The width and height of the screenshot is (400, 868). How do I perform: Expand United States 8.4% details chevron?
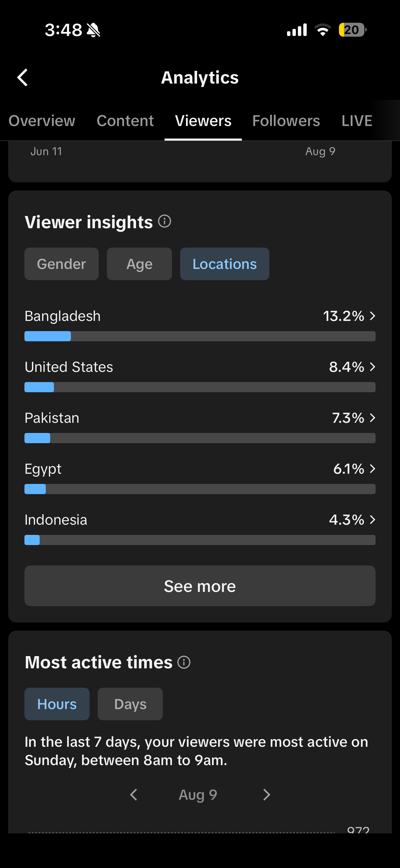tap(373, 367)
